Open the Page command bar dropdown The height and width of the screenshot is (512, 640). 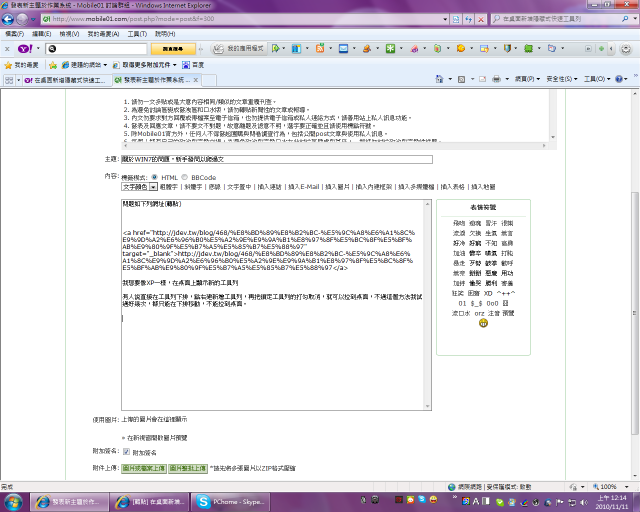click(x=527, y=79)
